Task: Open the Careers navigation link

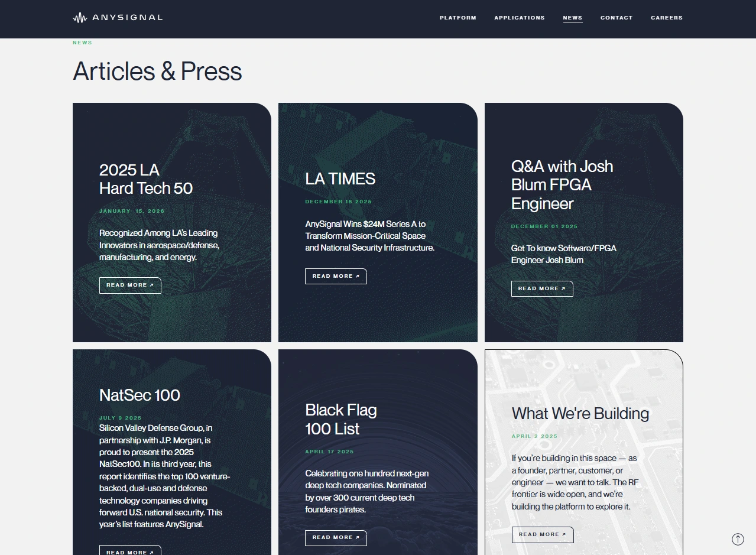Action: pos(667,18)
